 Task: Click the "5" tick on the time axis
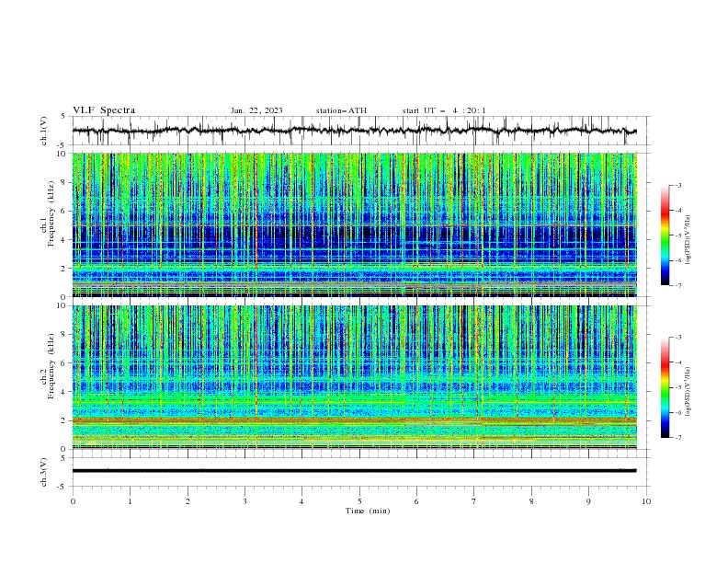(x=359, y=501)
